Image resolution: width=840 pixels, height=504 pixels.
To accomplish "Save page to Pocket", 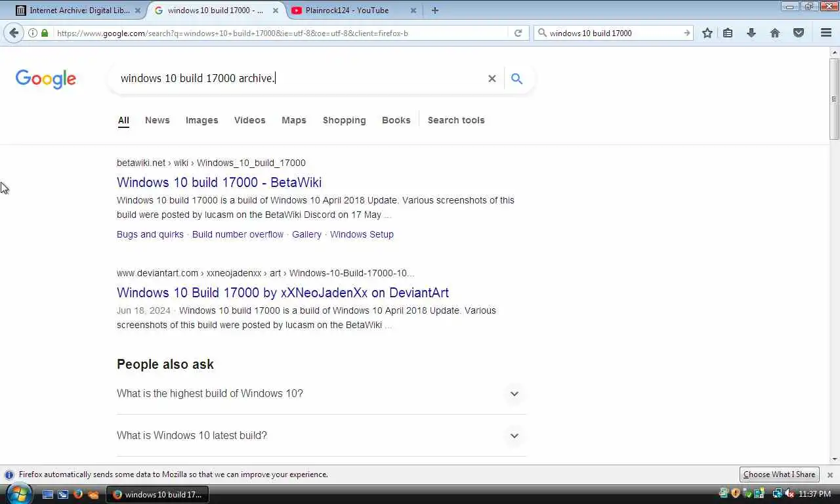I will 799,33.
